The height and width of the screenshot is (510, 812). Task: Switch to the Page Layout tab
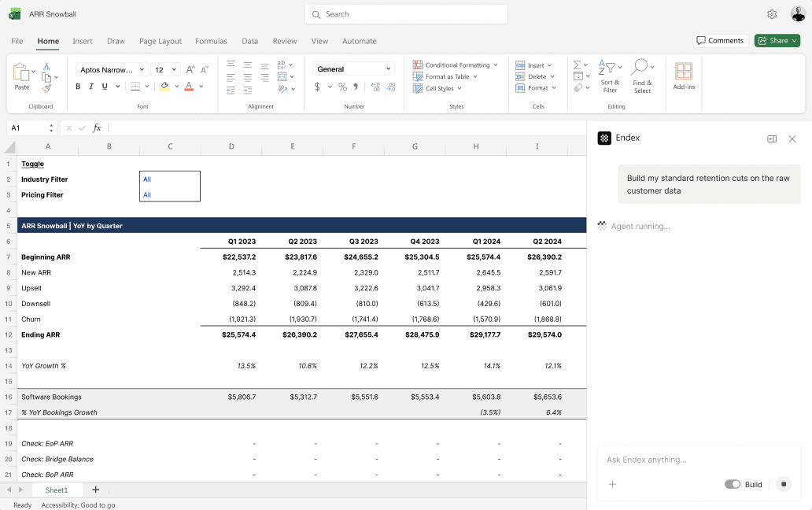click(x=161, y=41)
